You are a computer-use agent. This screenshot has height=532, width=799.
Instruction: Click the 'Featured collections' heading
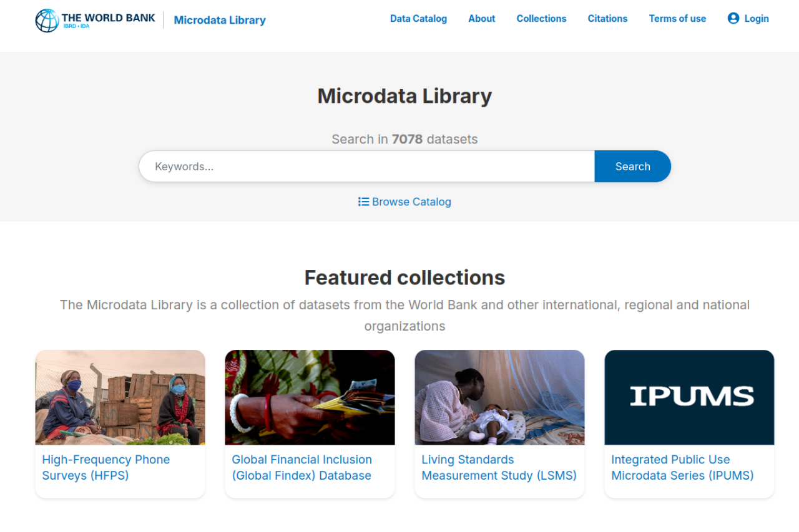point(404,278)
